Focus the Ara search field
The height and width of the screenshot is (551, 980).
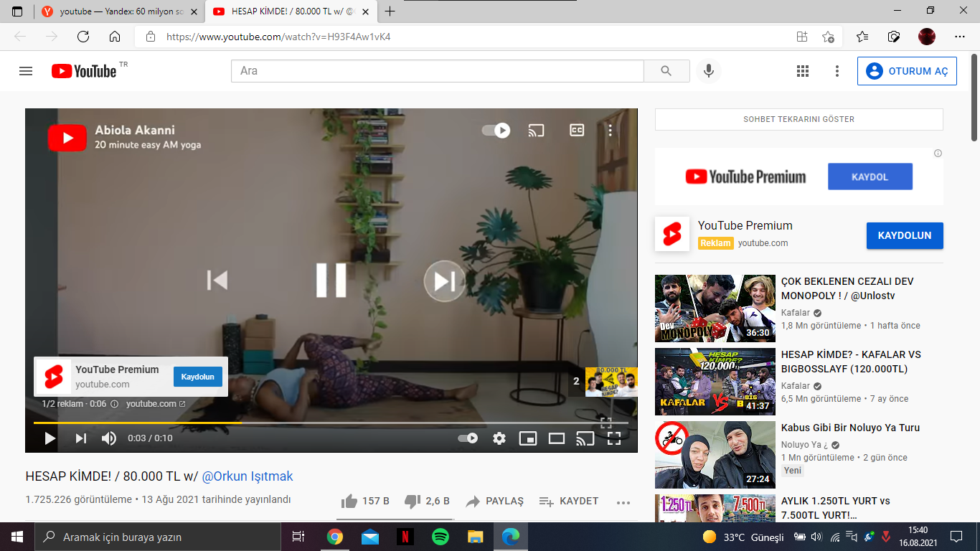pyautogui.click(x=437, y=71)
